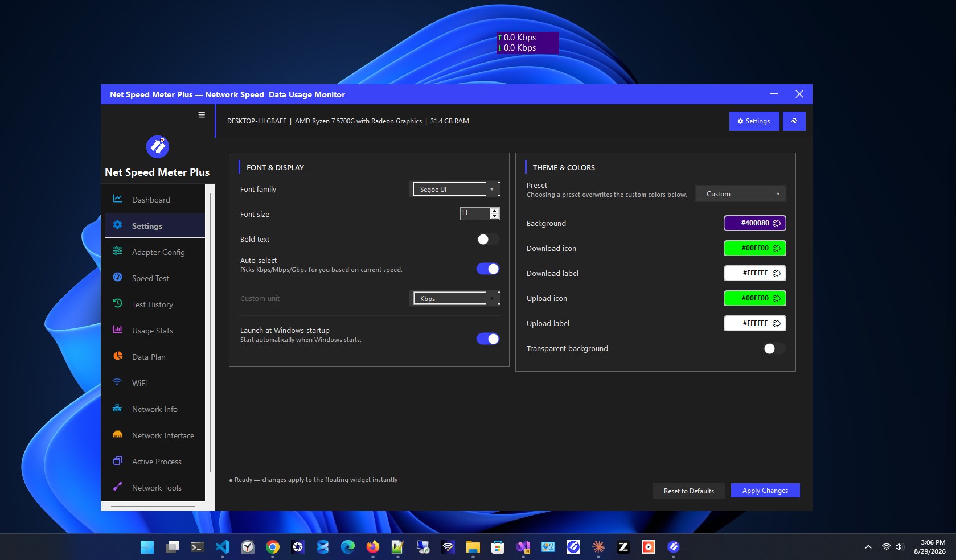Open Network Tools page
Screen dimensions: 956x560
155,488
